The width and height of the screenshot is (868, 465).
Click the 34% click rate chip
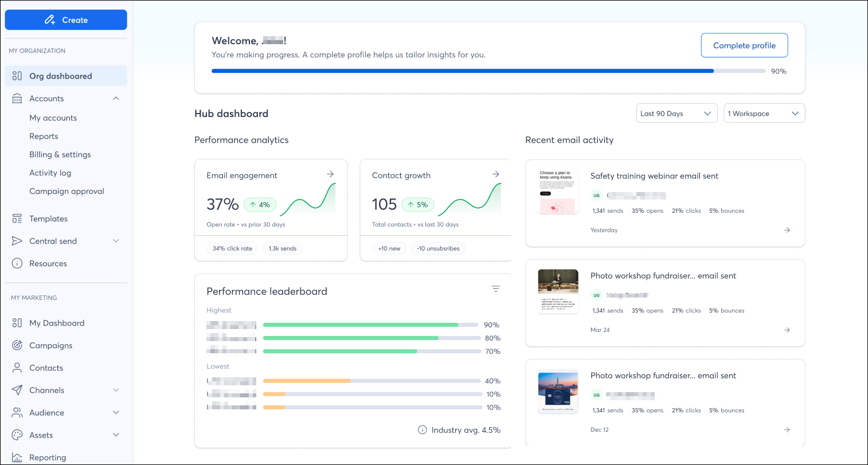[x=232, y=249]
